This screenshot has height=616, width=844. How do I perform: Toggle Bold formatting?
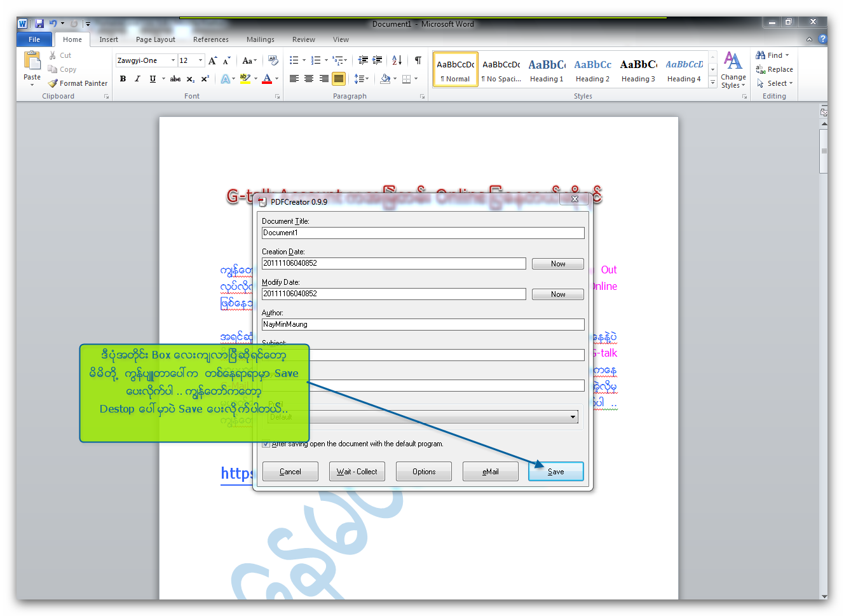(x=123, y=79)
